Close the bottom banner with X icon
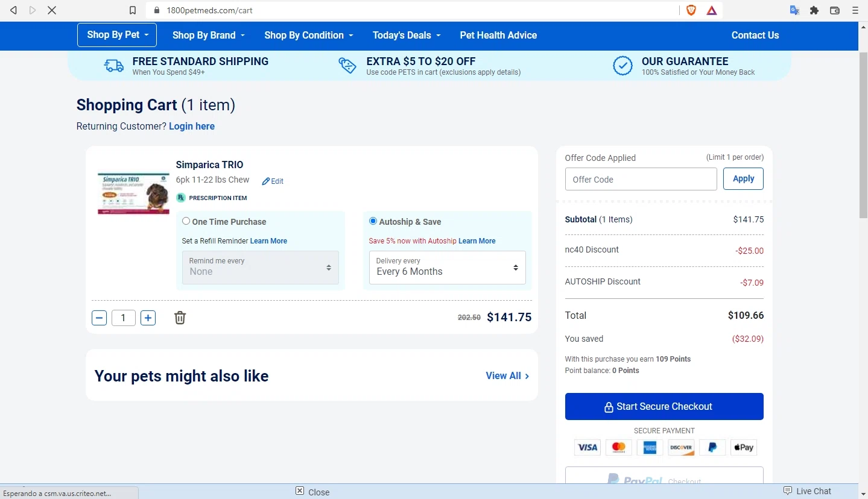 (x=300, y=491)
